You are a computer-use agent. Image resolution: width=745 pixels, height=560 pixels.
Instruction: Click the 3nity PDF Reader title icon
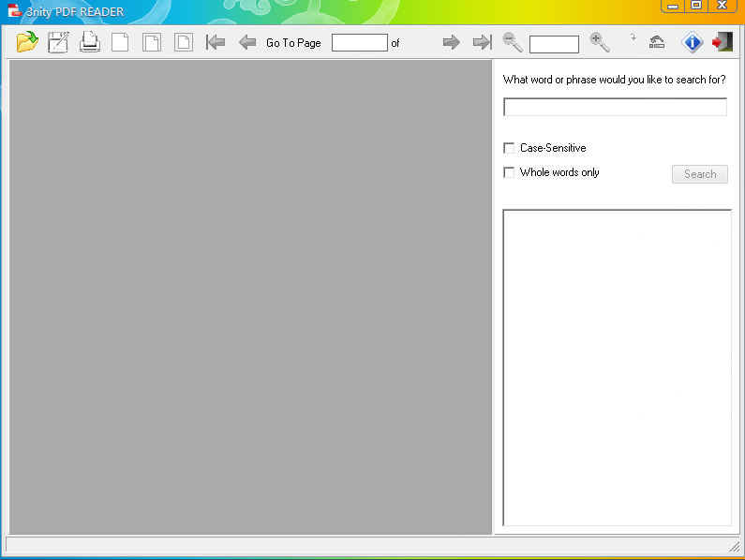(15, 10)
